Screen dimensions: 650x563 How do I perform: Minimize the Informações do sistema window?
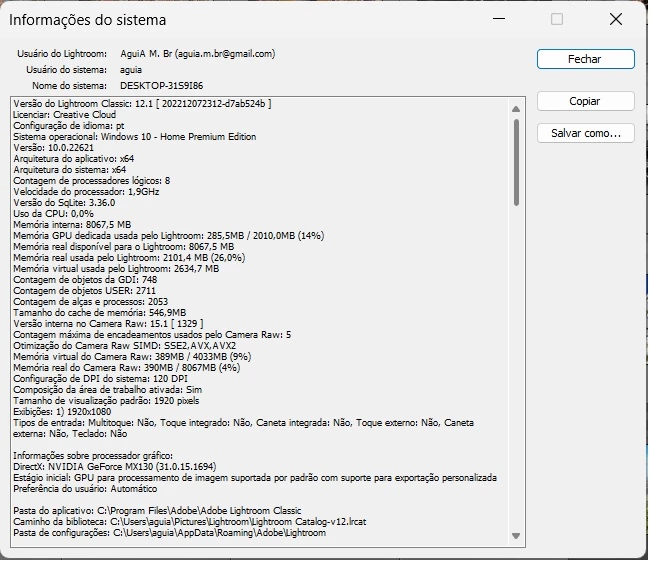click(500, 19)
